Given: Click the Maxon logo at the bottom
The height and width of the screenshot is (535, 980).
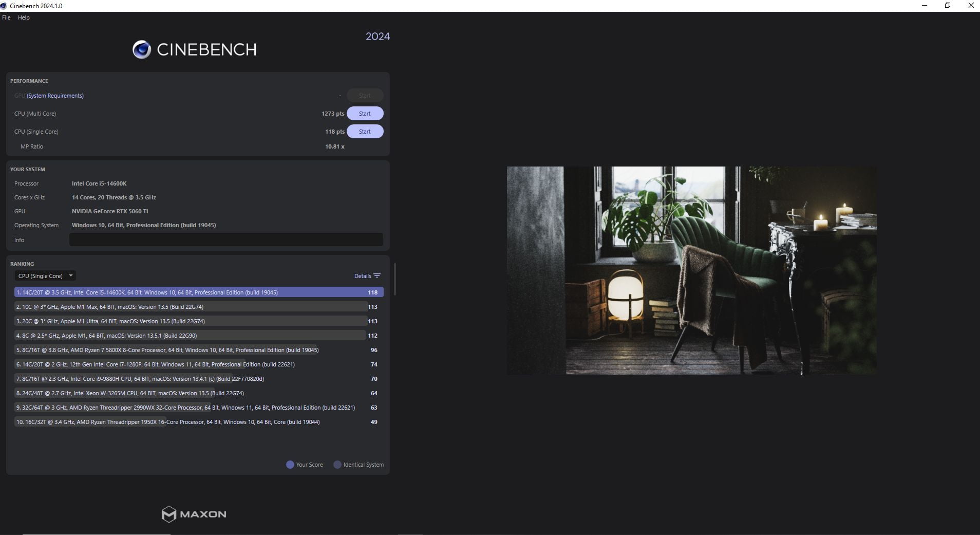Looking at the screenshot, I should 194,514.
